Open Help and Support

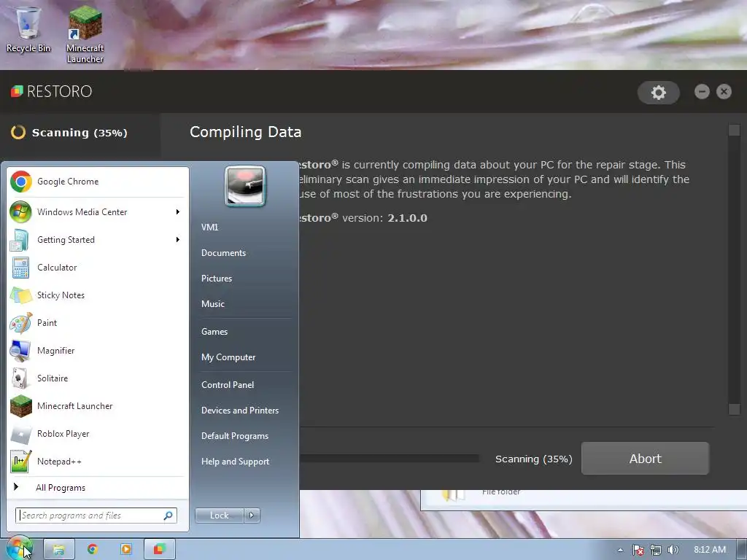(235, 462)
